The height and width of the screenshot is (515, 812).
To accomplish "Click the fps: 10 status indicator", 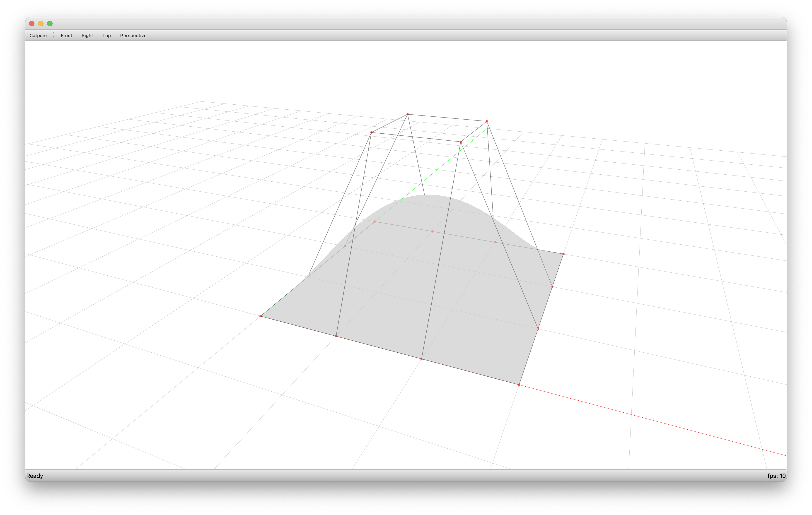I will [776, 476].
